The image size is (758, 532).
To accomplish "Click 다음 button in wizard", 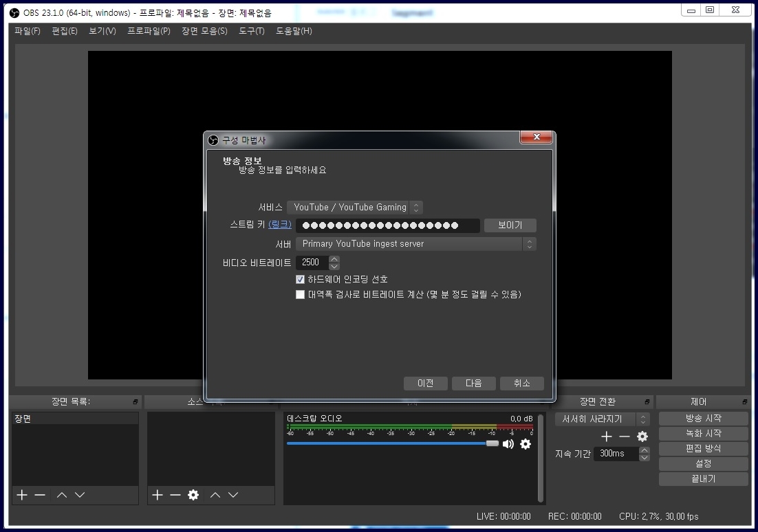I will (x=474, y=383).
